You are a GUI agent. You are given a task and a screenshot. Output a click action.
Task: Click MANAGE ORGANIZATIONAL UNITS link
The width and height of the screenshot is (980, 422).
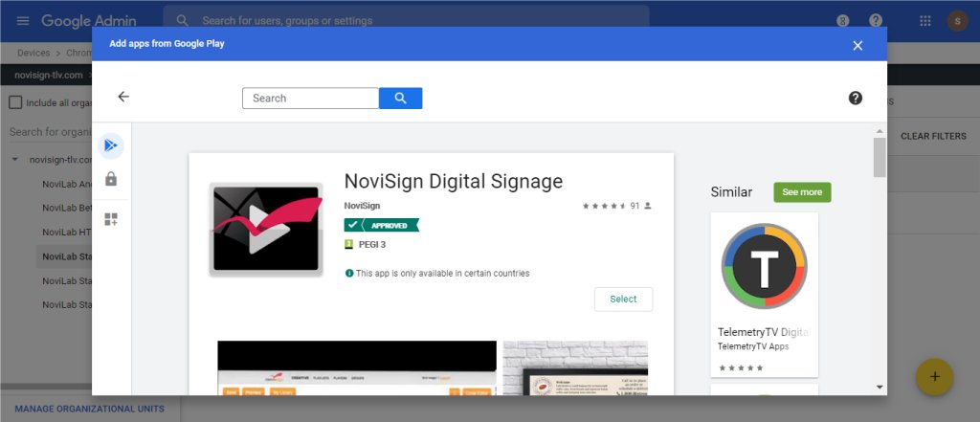pyautogui.click(x=89, y=409)
